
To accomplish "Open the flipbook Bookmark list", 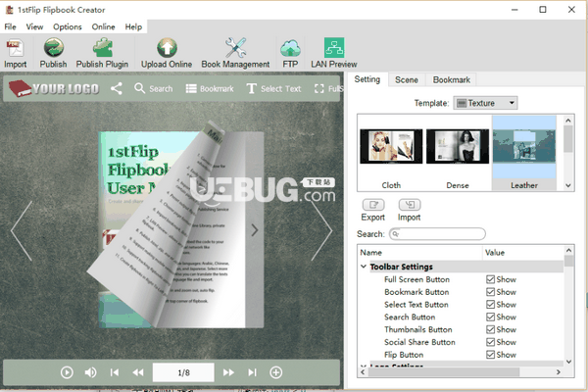I will (210, 89).
